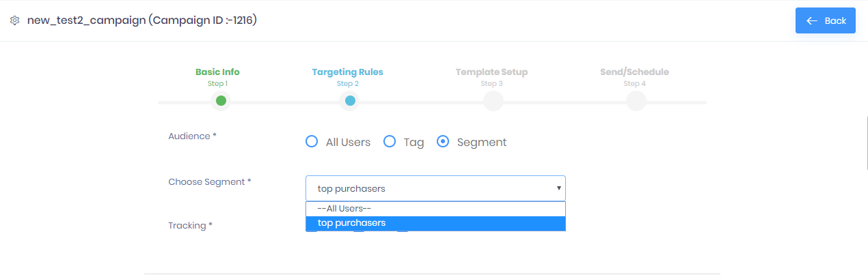
Task: Click the blue Step 2 circle
Action: [349, 101]
